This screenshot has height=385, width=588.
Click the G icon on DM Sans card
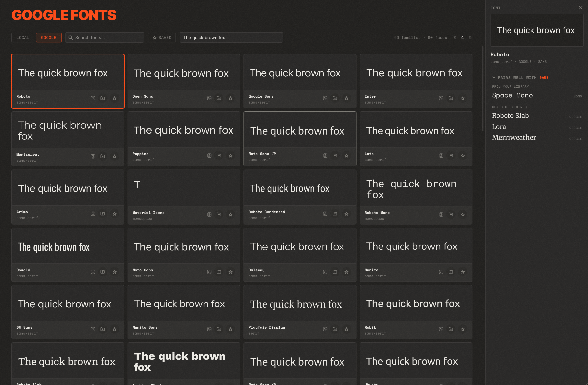[x=93, y=329]
